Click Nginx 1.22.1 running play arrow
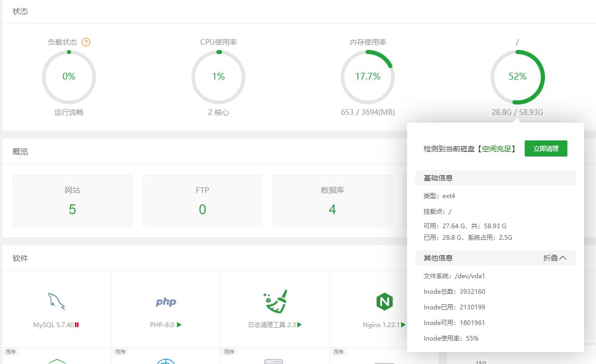The width and height of the screenshot is (596, 364). tap(403, 325)
